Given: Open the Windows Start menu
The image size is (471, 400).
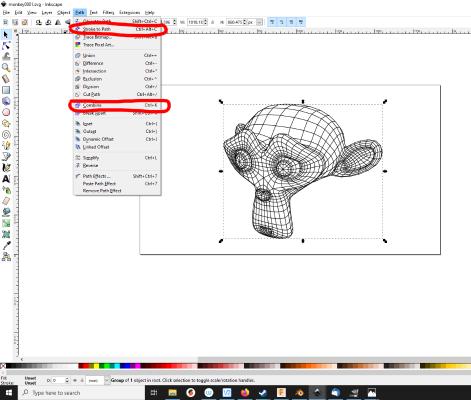Looking at the screenshot, I should tap(9, 393).
